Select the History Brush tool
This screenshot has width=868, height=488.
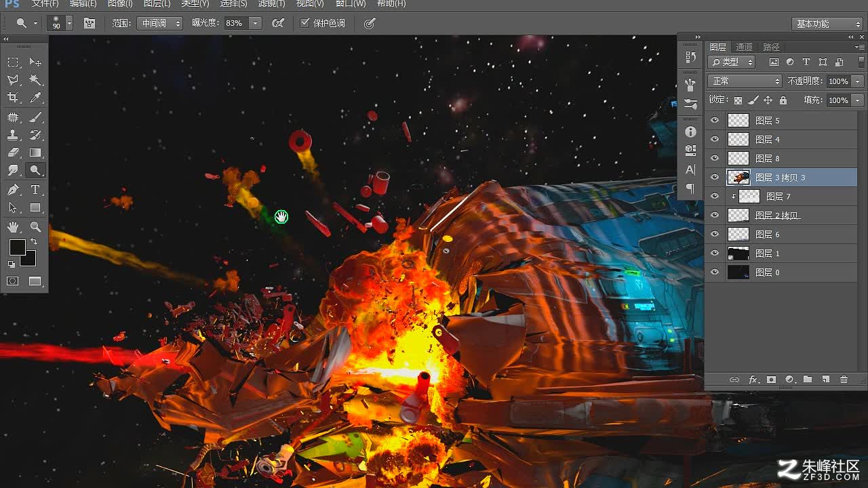35,135
